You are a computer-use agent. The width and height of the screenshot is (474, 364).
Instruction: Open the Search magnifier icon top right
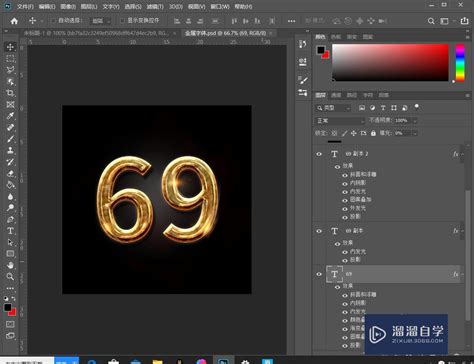pos(431,21)
